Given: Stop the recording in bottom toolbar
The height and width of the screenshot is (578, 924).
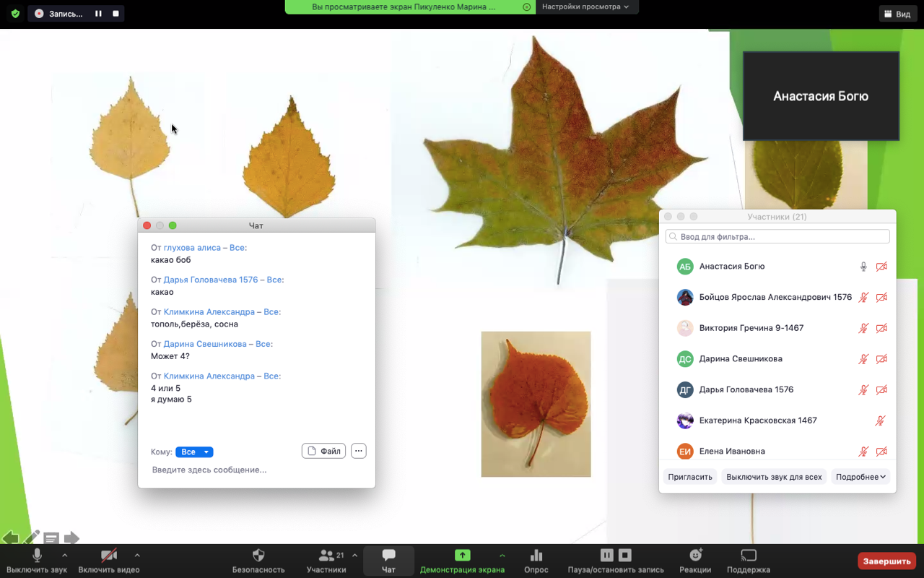Looking at the screenshot, I should click(x=625, y=555).
